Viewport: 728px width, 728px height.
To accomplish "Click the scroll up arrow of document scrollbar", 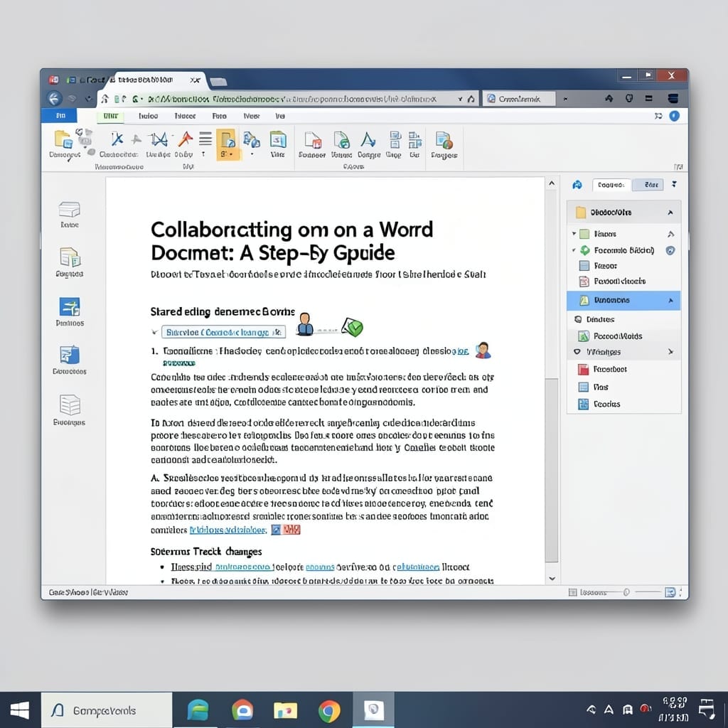I will [x=552, y=183].
